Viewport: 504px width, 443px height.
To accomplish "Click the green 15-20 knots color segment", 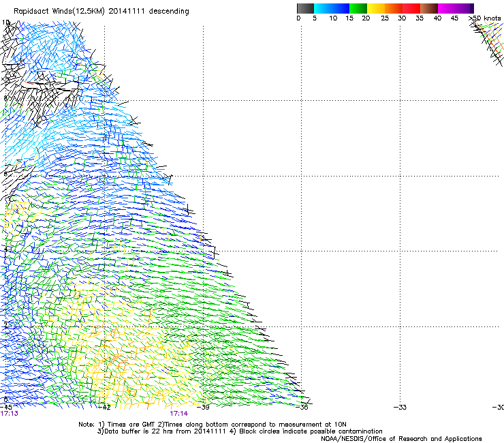I will (358, 8).
